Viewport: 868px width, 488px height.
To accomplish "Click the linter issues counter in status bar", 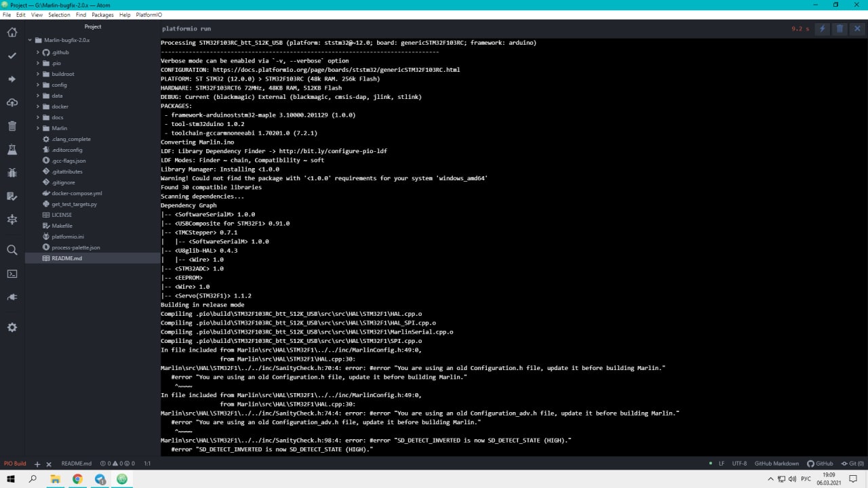I will (117, 464).
